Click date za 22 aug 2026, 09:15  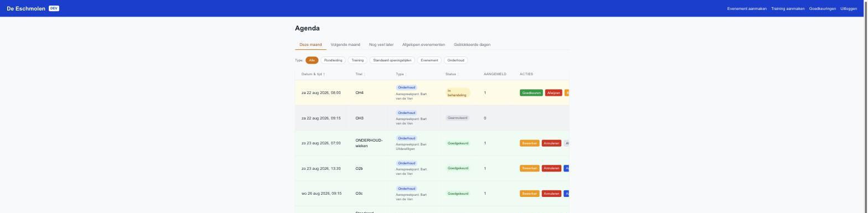(x=321, y=118)
